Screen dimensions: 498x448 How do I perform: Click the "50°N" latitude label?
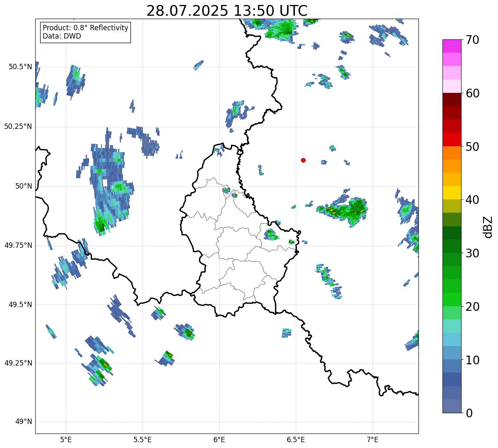click(24, 186)
